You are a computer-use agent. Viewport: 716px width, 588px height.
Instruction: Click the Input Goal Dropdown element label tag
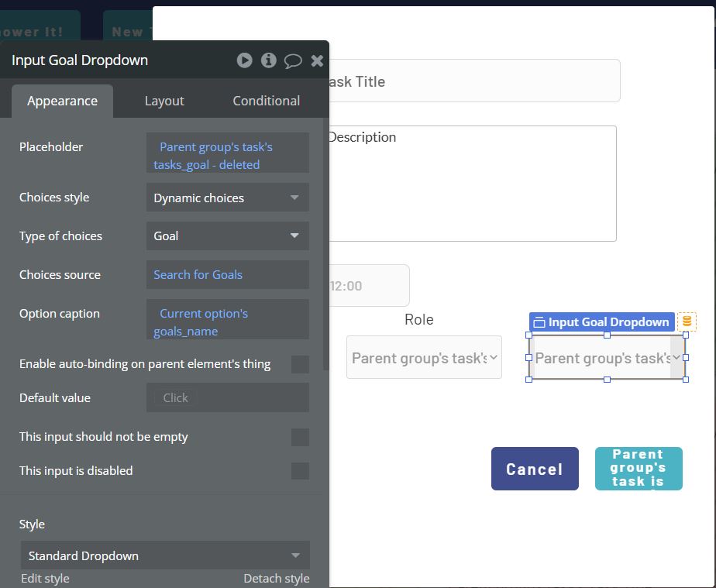pyautogui.click(x=602, y=322)
